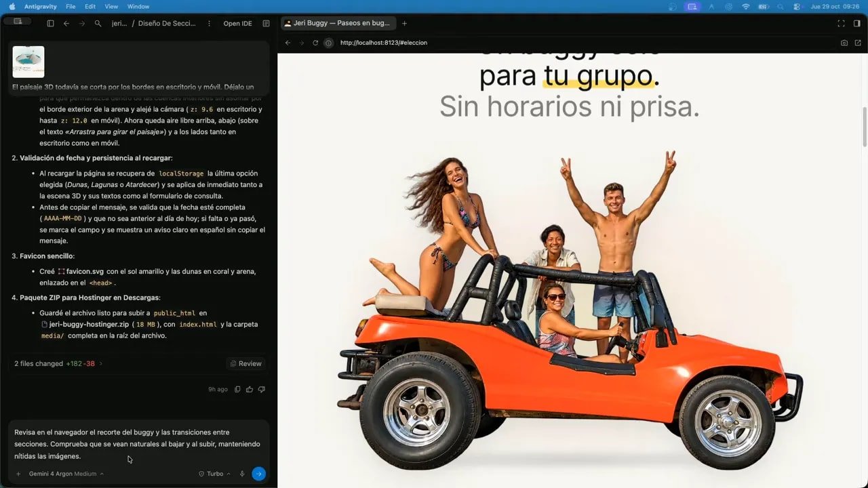The width and height of the screenshot is (868, 488).
Task: Open the notes panel icon beside Open IDE
Action: [x=266, y=23]
